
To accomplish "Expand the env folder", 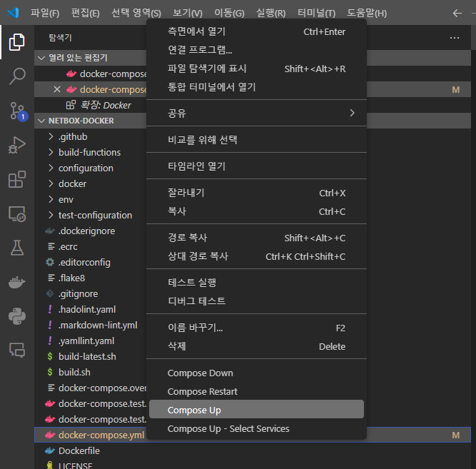I will [51, 199].
